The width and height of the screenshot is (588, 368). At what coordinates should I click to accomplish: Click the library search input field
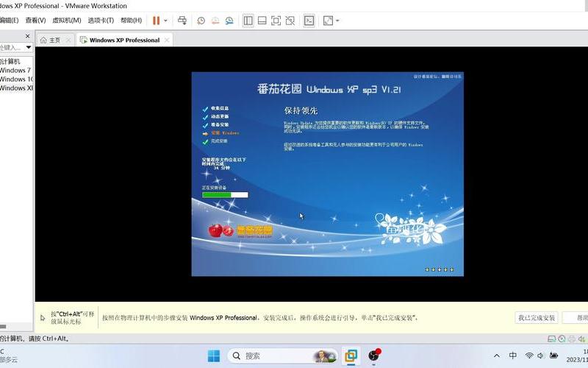(12, 48)
